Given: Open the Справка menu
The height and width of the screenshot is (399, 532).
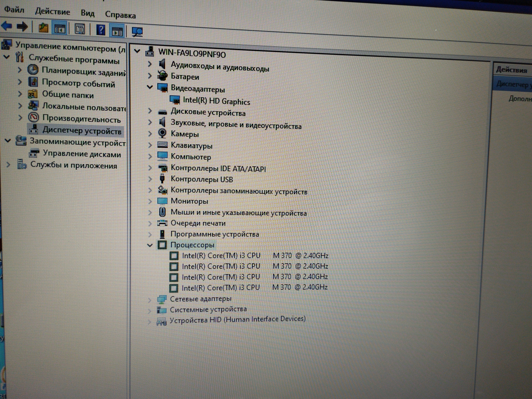Looking at the screenshot, I should point(120,15).
